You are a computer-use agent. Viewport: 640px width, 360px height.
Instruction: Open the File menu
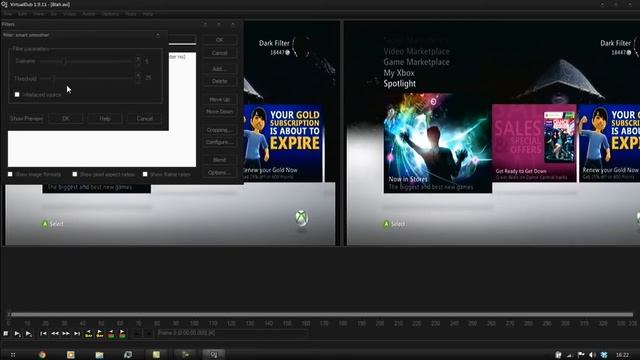point(8,14)
